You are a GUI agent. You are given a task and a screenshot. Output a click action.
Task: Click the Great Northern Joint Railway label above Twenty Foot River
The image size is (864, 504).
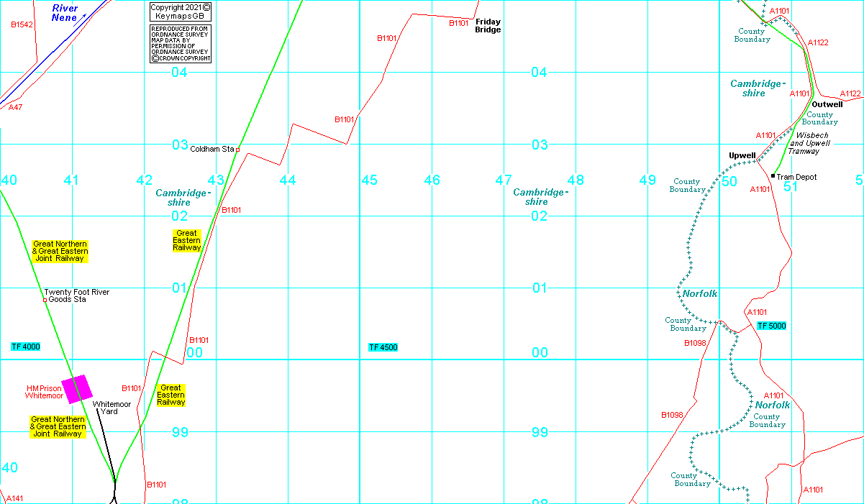pyautogui.click(x=60, y=251)
